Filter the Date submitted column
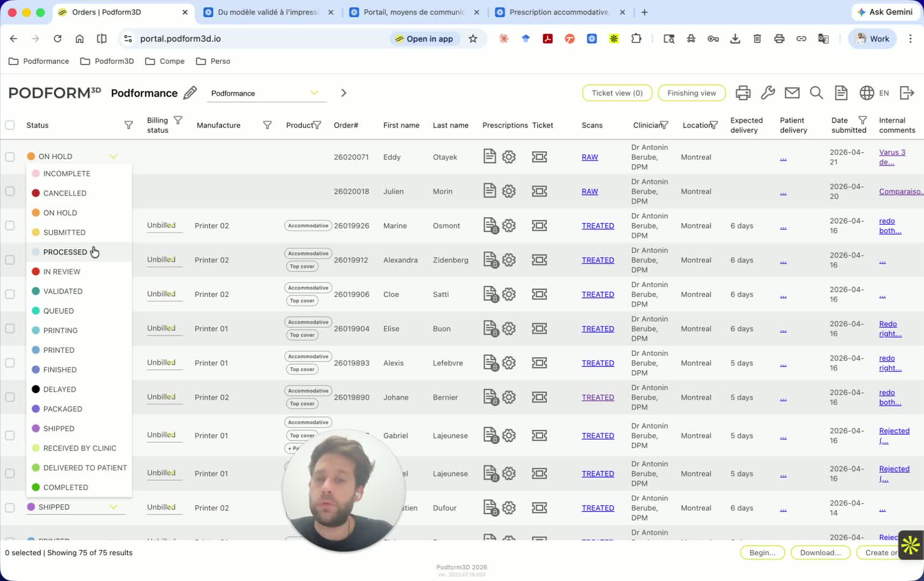 click(x=863, y=121)
